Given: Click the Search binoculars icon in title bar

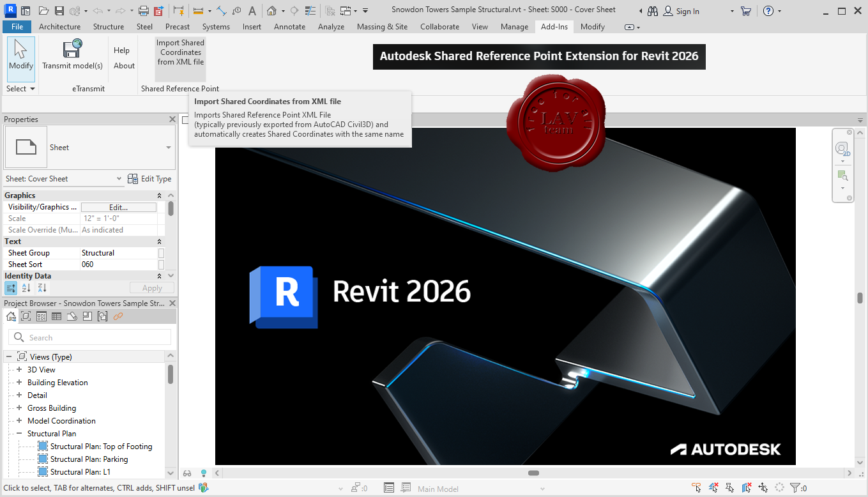Looking at the screenshot, I should 652,11.
